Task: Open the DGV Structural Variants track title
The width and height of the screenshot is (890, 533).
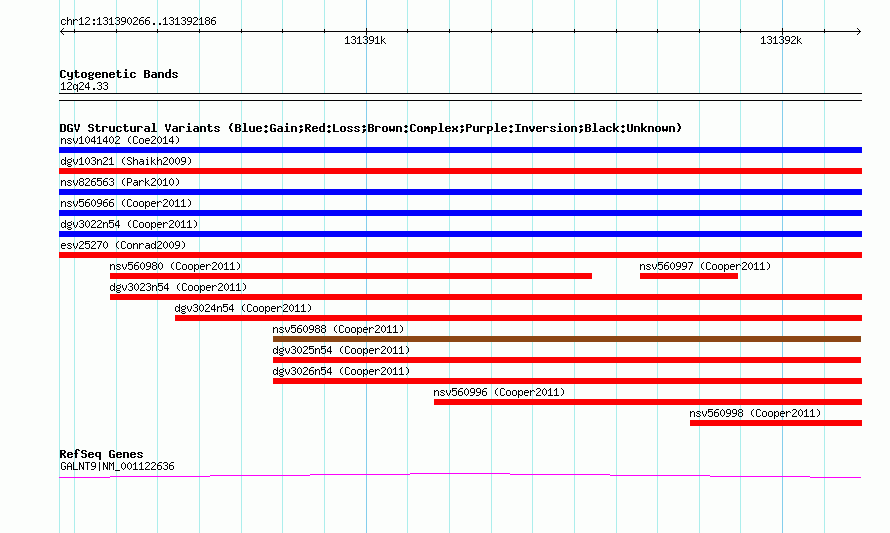Action: click(x=371, y=128)
